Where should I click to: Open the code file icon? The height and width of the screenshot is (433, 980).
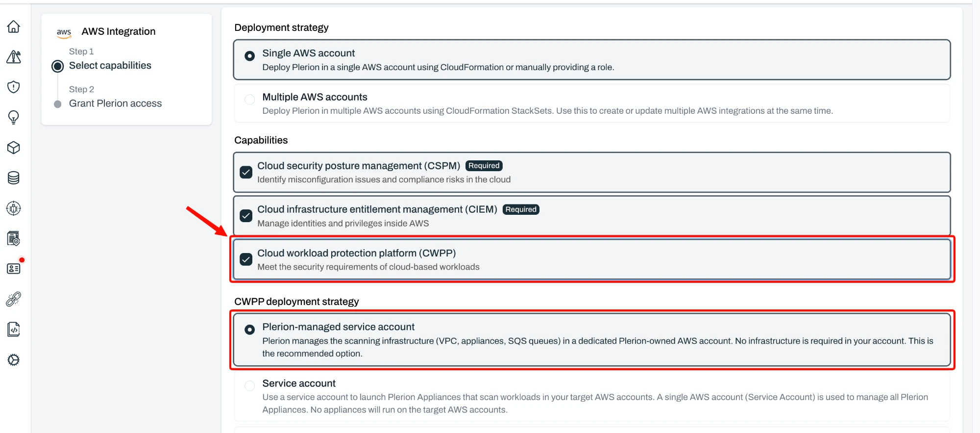coord(14,330)
